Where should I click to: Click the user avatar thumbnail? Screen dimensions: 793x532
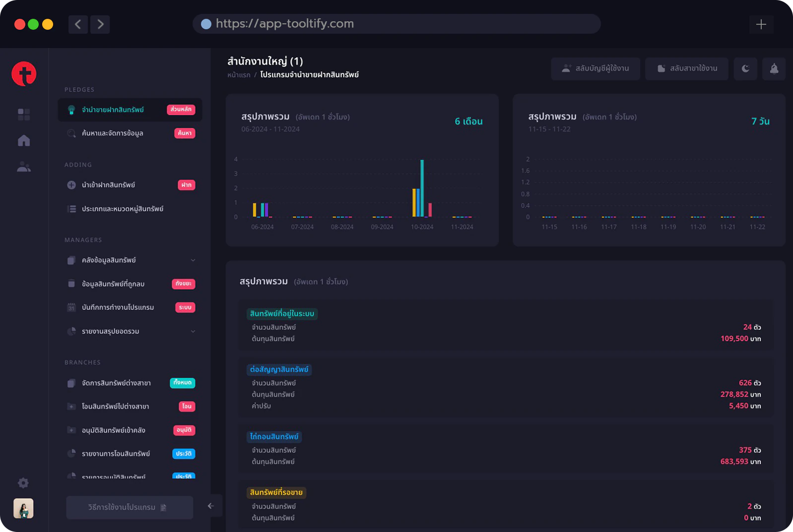[x=23, y=508]
